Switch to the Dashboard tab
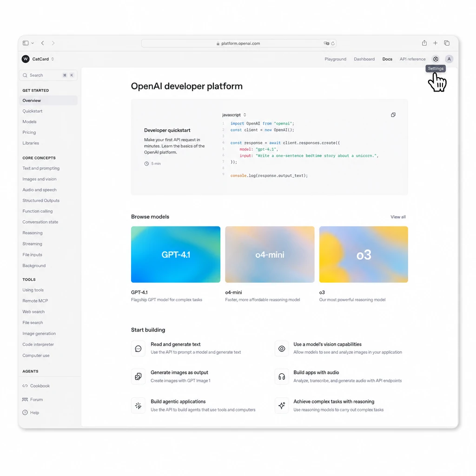The image size is (476, 476). [364, 59]
